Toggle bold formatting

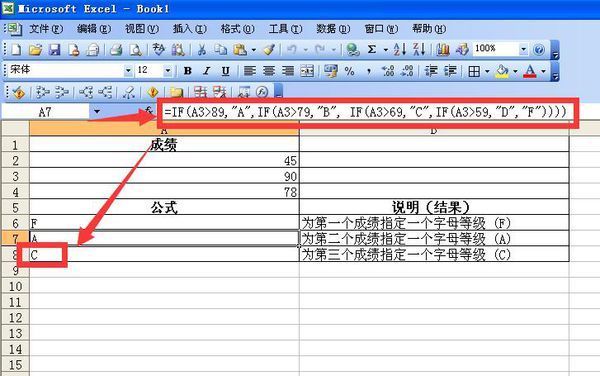tap(188, 71)
